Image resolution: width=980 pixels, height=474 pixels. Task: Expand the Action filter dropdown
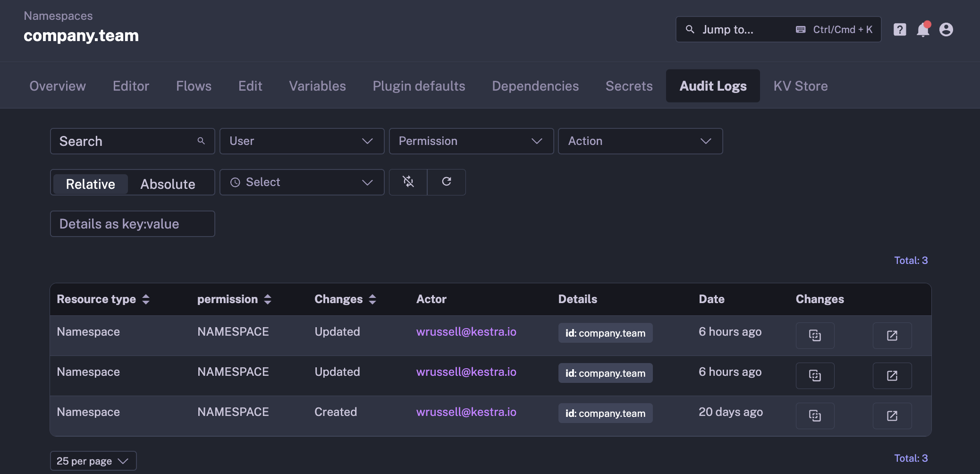[x=640, y=141]
